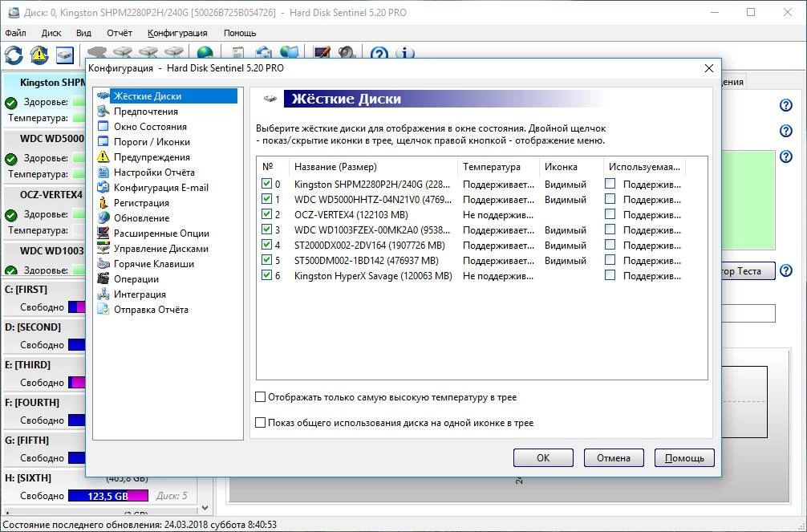Click help icon beside the Тест button
The height and width of the screenshot is (532, 807).
click(x=786, y=270)
